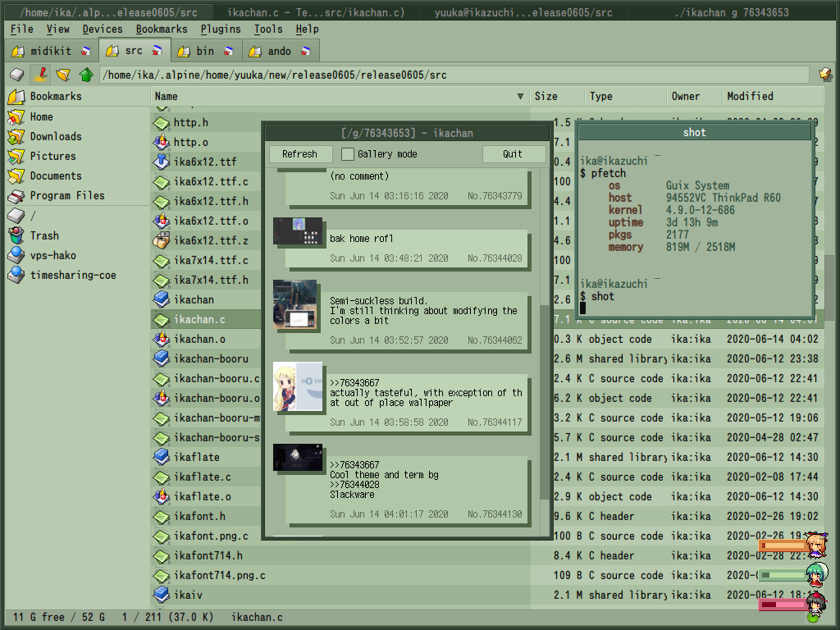The width and height of the screenshot is (840, 630).
Task: Click the root filesystem drive icon
Action: coord(16,216)
